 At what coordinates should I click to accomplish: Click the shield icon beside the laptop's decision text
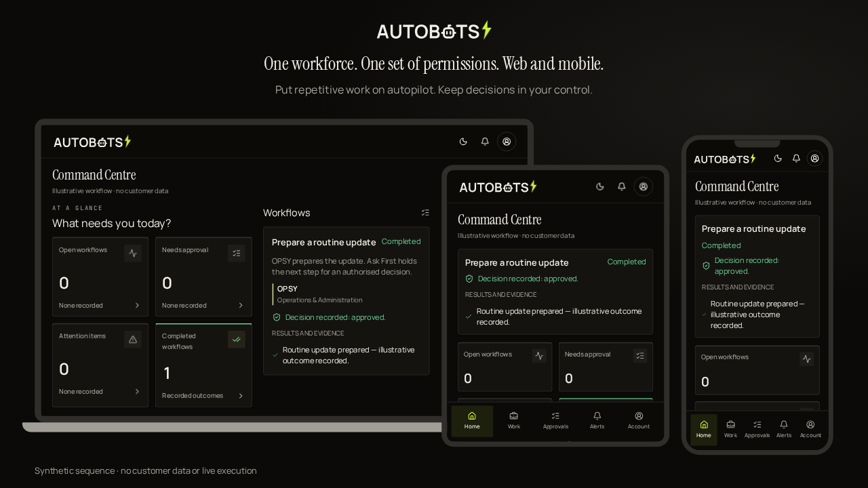pyautogui.click(x=276, y=317)
